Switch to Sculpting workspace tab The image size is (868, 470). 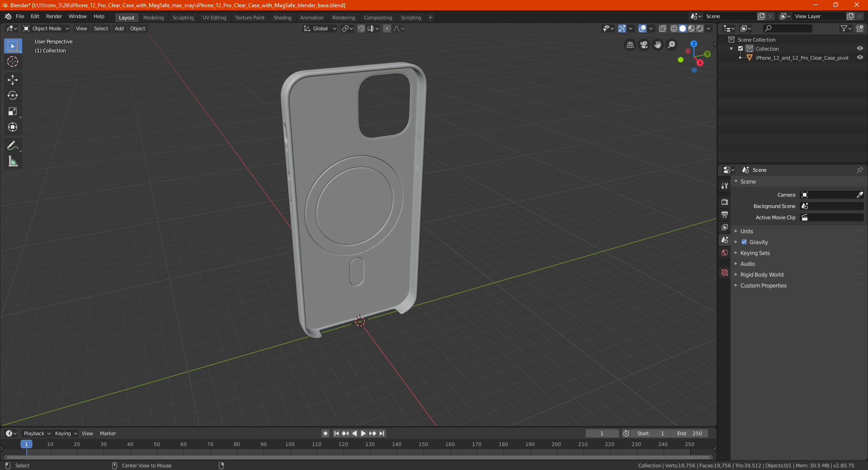tap(183, 18)
